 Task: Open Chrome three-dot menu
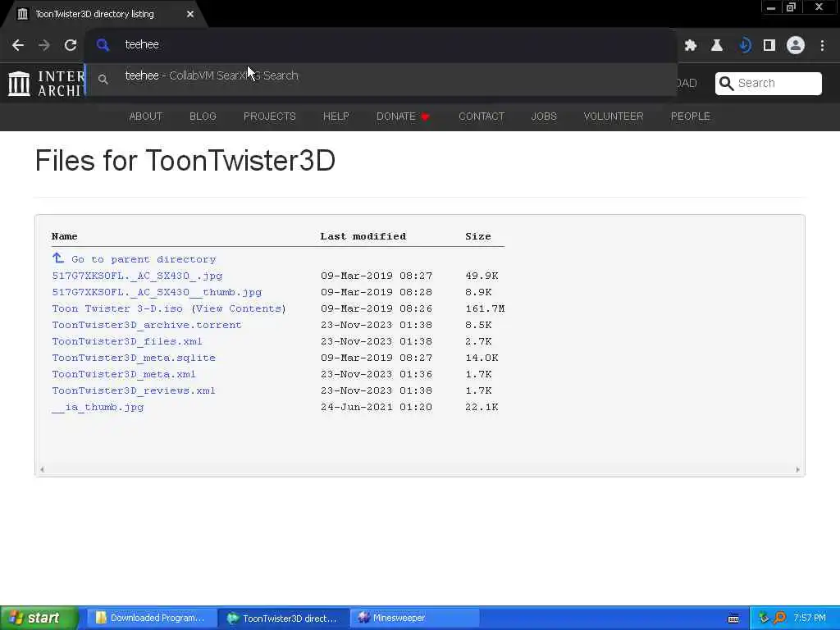tap(822, 46)
